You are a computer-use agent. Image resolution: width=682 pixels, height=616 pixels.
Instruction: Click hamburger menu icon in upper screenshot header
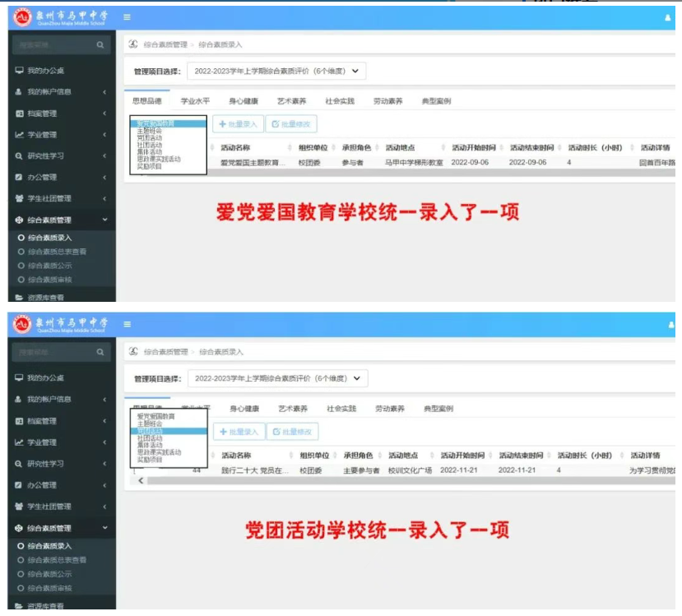(x=127, y=16)
